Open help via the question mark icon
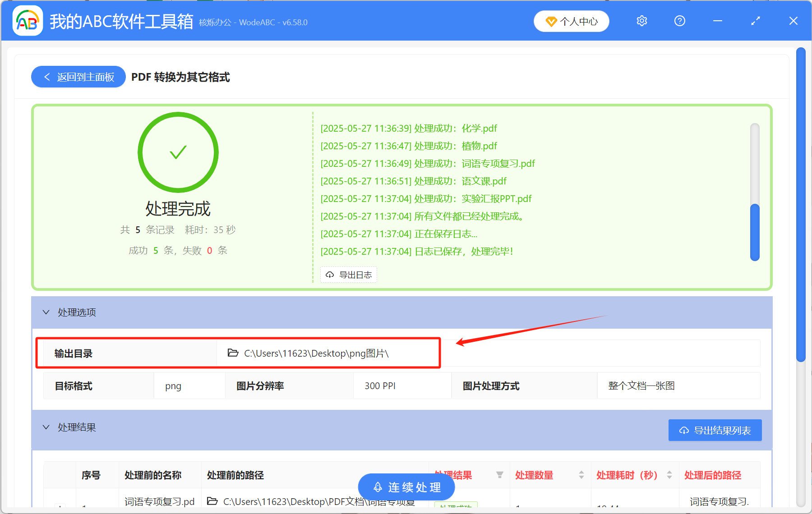 [x=679, y=21]
